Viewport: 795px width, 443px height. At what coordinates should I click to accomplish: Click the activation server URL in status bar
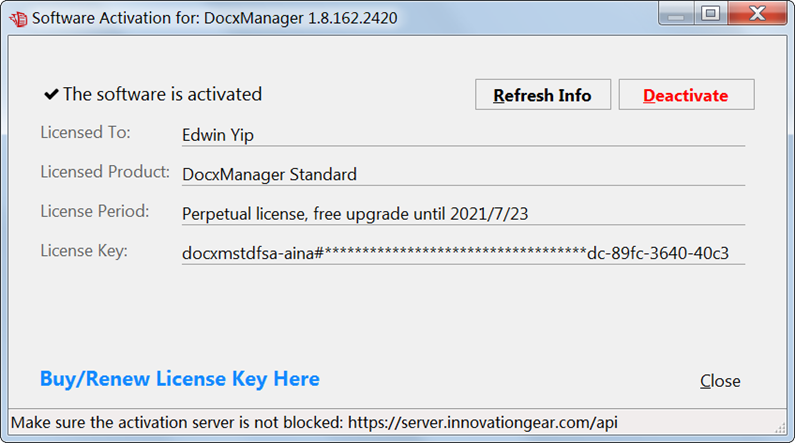(483, 422)
